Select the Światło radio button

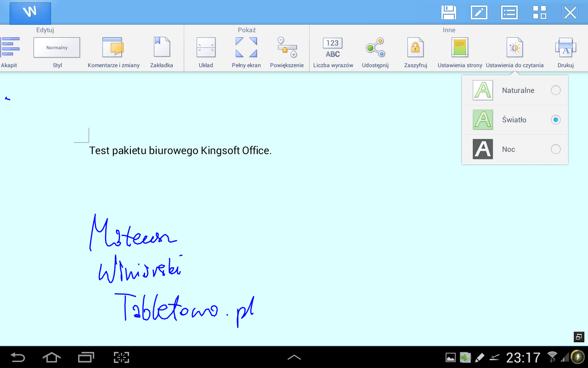(556, 120)
